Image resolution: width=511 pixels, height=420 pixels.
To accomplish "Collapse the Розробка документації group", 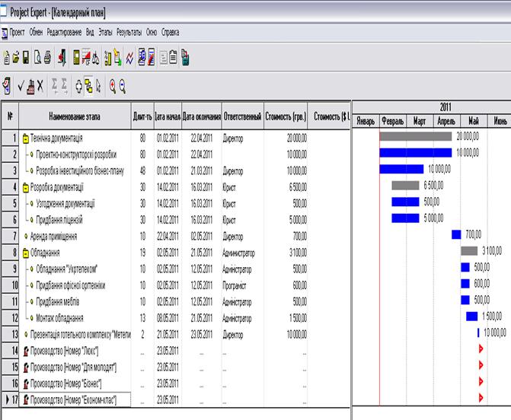I will click(25, 186).
